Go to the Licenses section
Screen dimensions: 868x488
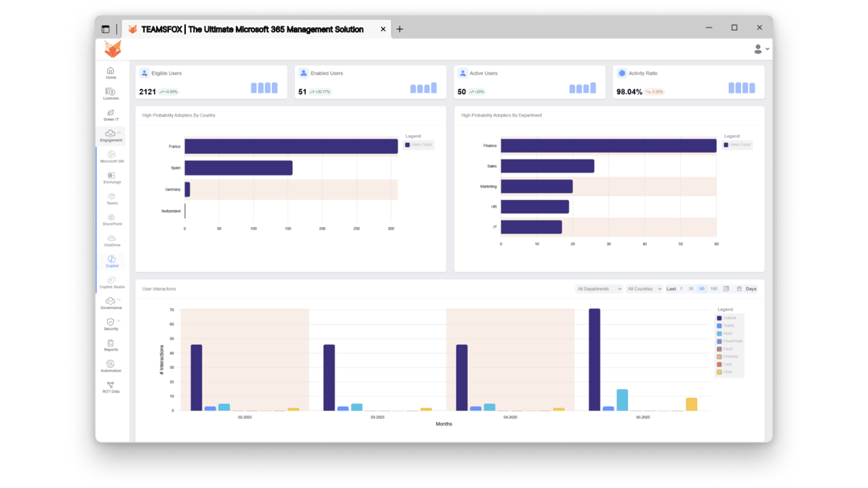point(111,94)
